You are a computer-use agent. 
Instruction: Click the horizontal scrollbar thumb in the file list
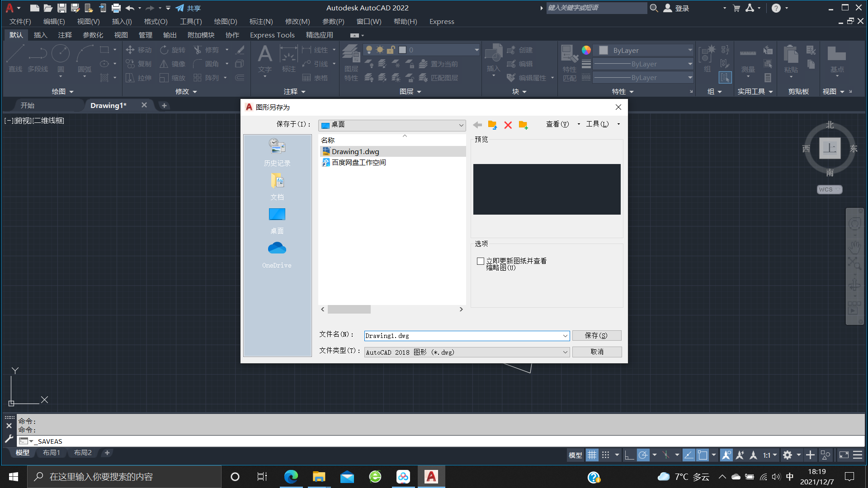pos(349,309)
